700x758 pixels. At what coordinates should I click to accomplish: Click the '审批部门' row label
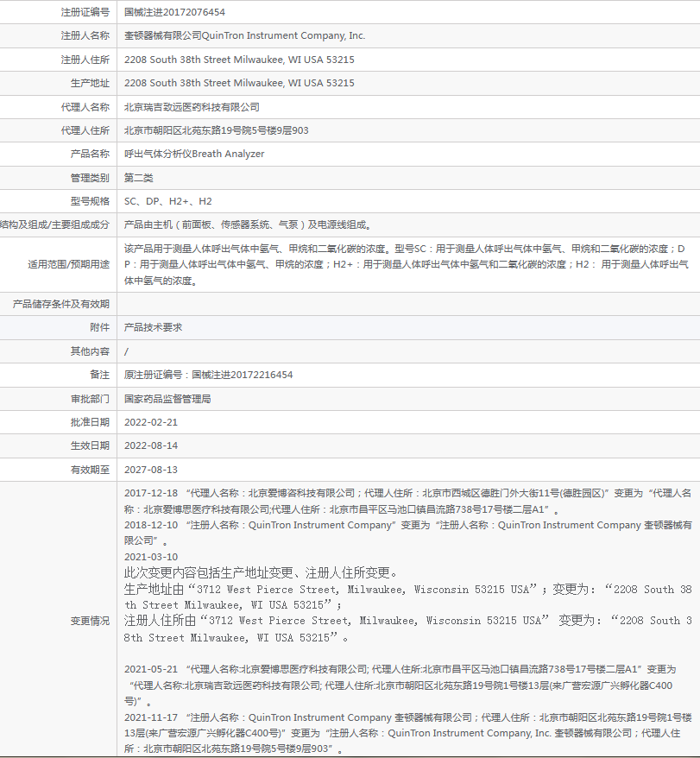(x=90, y=399)
